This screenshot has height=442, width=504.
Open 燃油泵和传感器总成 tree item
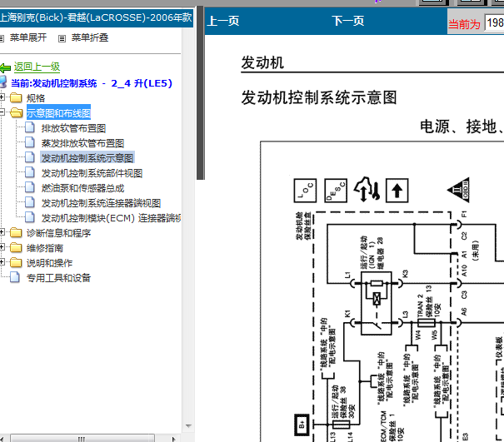tap(82, 188)
